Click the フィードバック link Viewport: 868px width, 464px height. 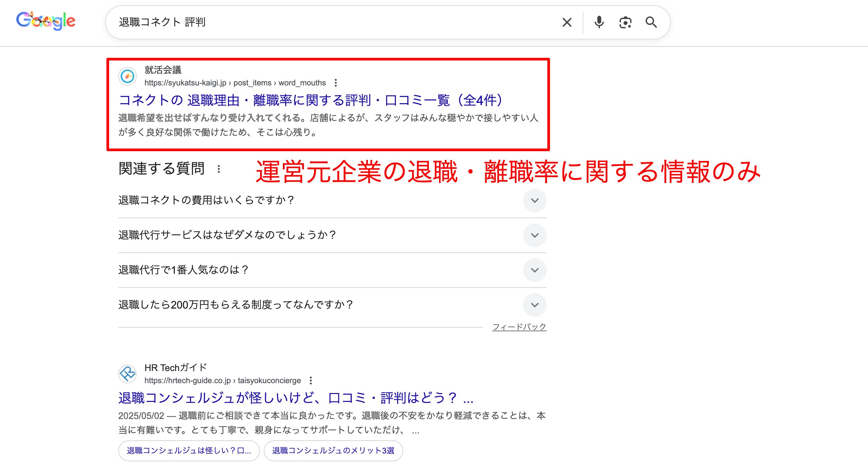point(519,327)
